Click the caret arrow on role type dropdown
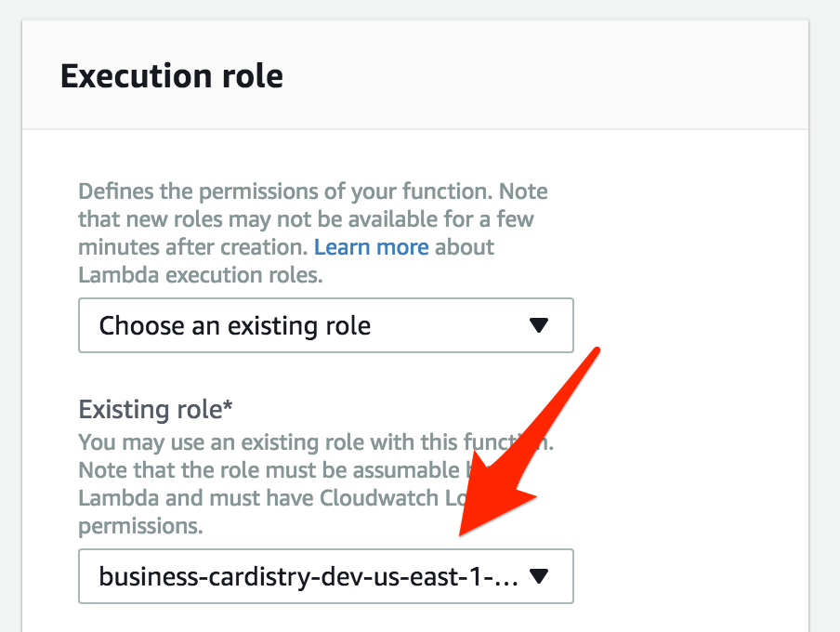The height and width of the screenshot is (632, 840). [539, 326]
